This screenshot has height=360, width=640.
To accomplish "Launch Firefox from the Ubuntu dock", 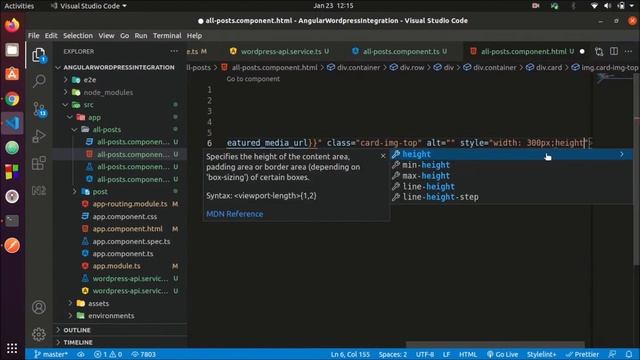I will pos(12,25).
